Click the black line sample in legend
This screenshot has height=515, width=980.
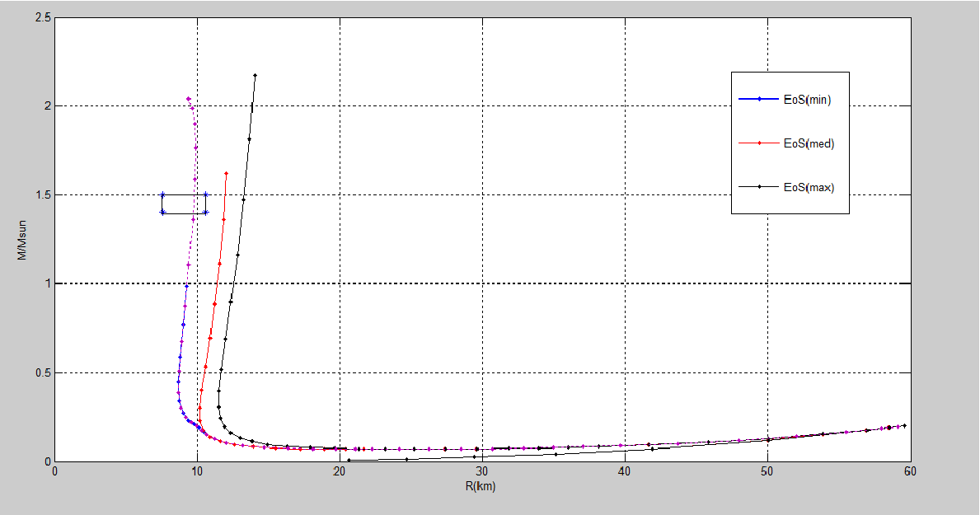pyautogui.click(x=759, y=186)
